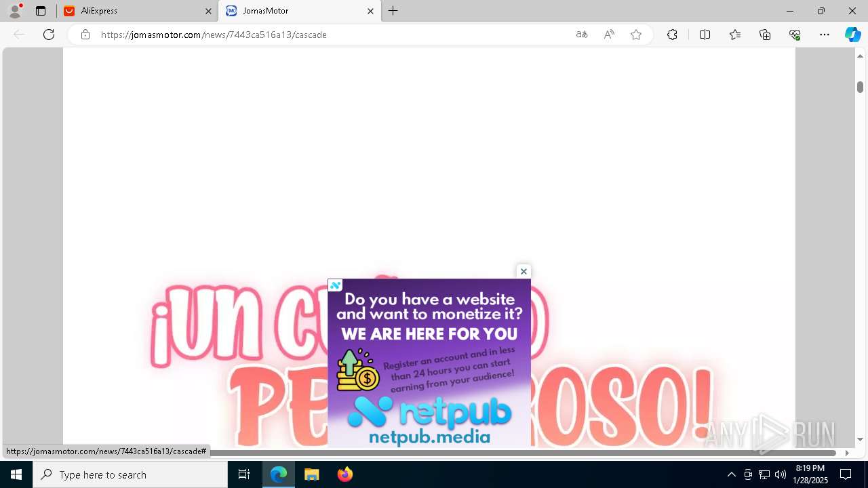
Task: Open the notification center
Action: [846, 474]
